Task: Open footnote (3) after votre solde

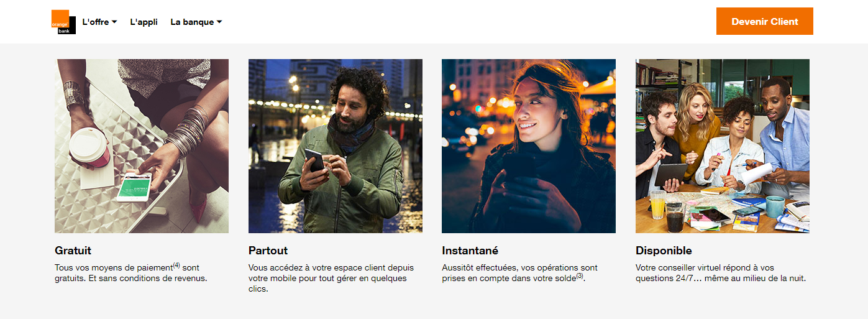Action: click(x=580, y=276)
